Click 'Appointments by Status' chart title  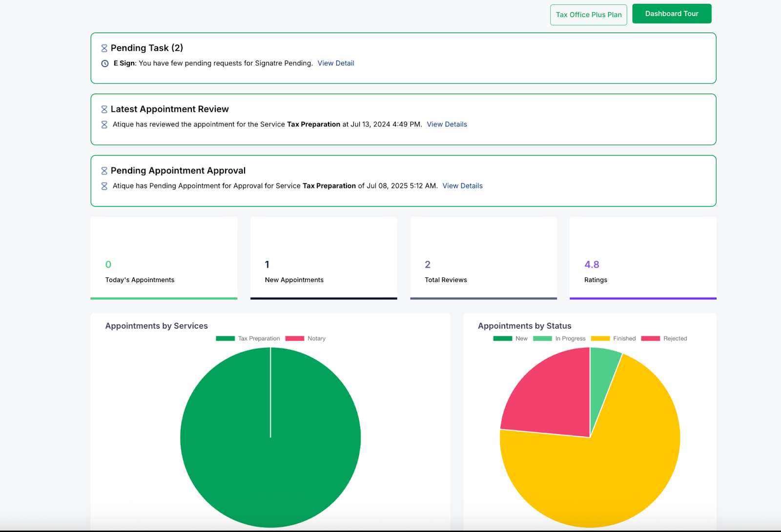pyautogui.click(x=525, y=326)
